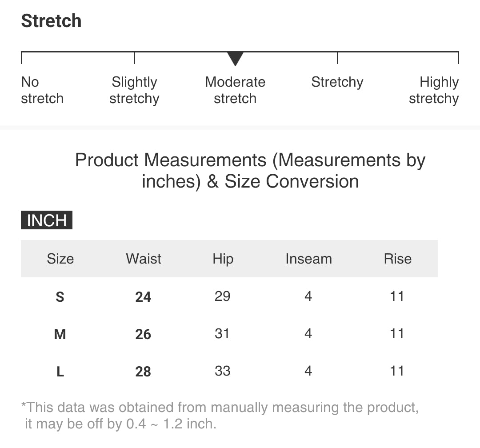
Task: Select the INCH unit badge
Action: (x=47, y=220)
